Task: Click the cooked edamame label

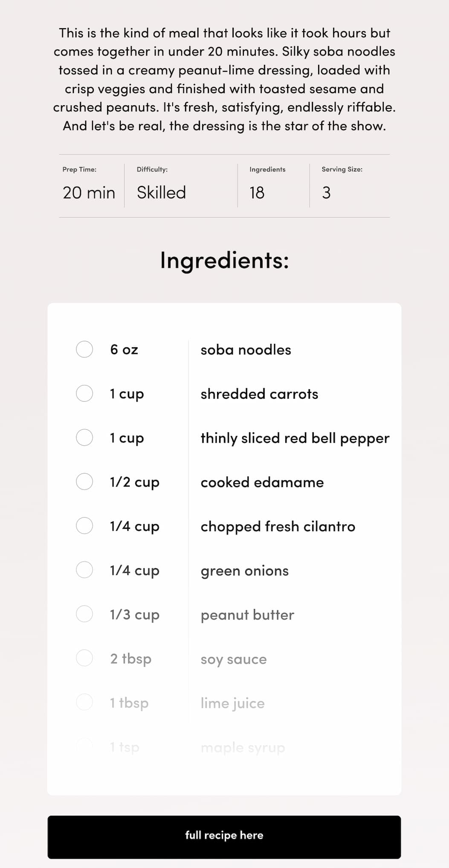Action: point(262,482)
